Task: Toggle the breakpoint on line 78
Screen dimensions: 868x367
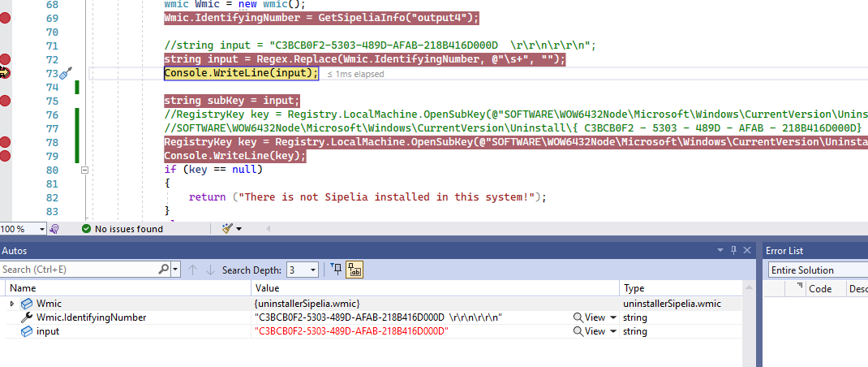Action: tap(6, 142)
